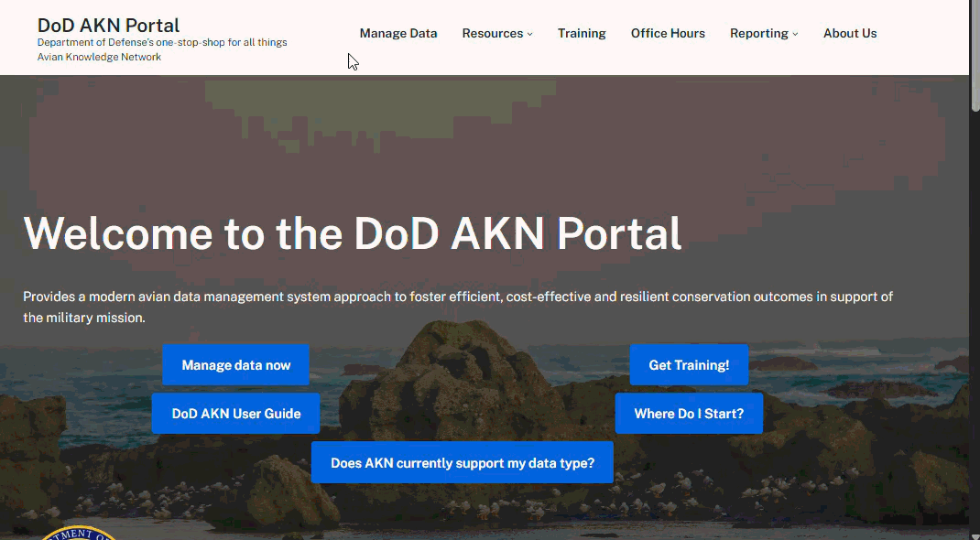
Task: Click the page vertical scrollbar thumb
Action: click(x=975, y=58)
